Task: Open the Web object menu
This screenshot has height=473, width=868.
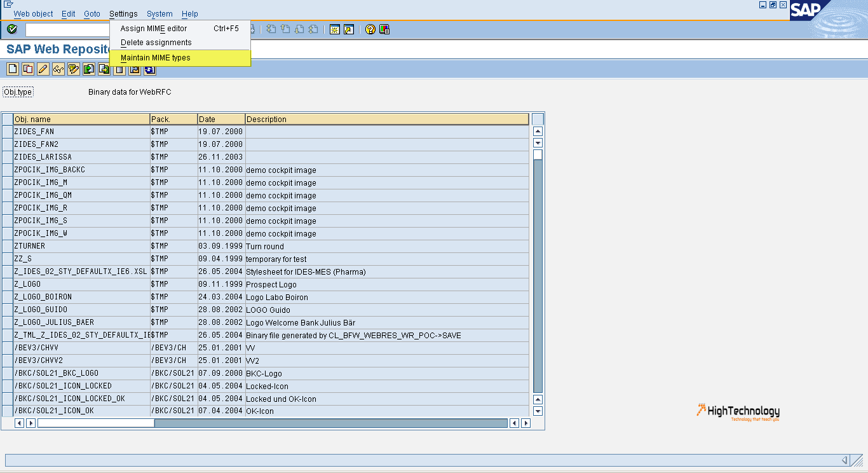Action: tap(34, 14)
